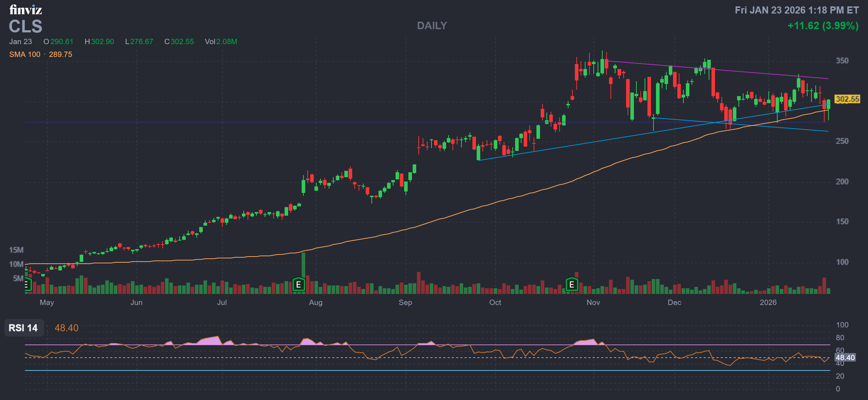This screenshot has height=400, width=868.
Task: Click the RSI 14 indicator label
Action: coord(23,328)
